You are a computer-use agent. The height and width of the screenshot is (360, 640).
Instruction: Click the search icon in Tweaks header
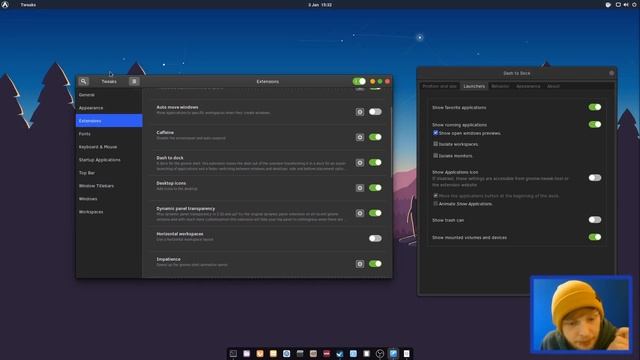pyautogui.click(x=84, y=81)
